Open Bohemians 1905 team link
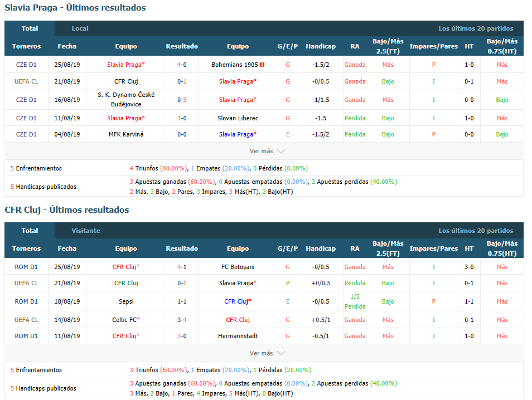The width and height of the screenshot is (532, 400). pyautogui.click(x=234, y=65)
